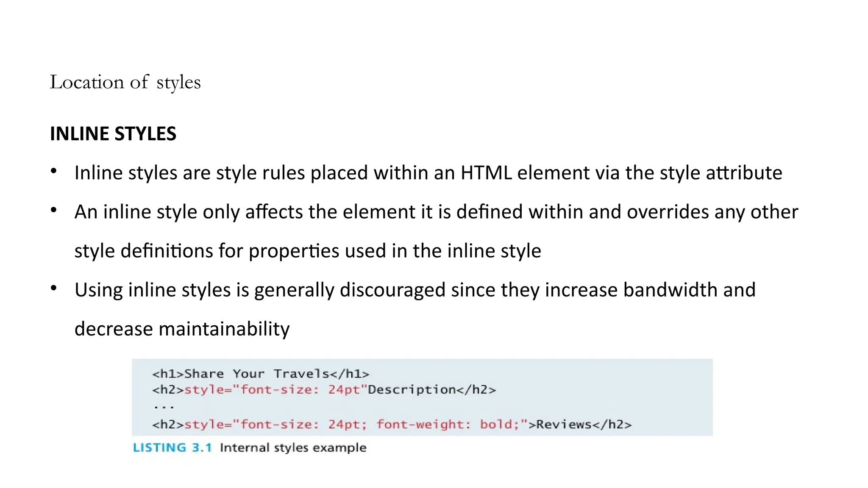The width and height of the screenshot is (868, 488).
Task: Click the bullet beginning 'Using inline styles'
Action: (x=415, y=290)
